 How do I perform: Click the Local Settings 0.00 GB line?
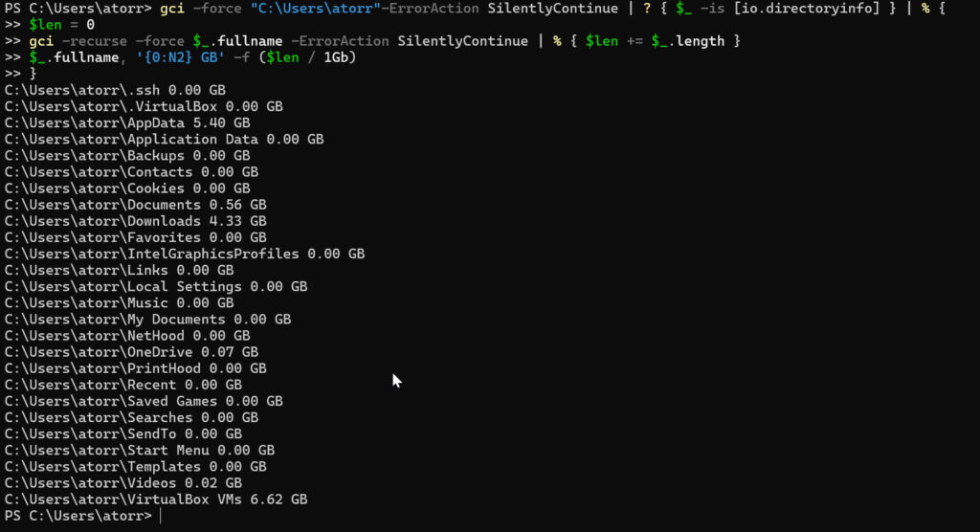click(x=156, y=286)
